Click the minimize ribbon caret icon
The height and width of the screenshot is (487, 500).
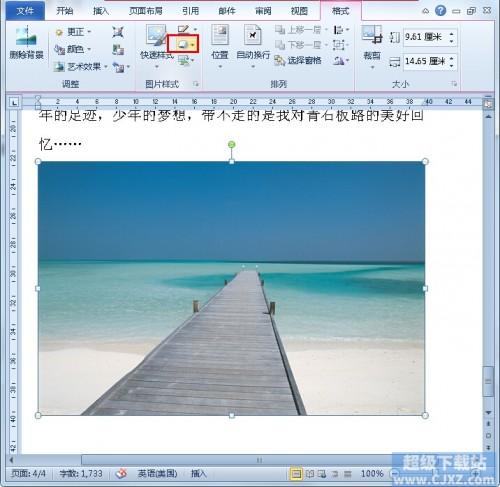pyautogui.click(x=426, y=11)
